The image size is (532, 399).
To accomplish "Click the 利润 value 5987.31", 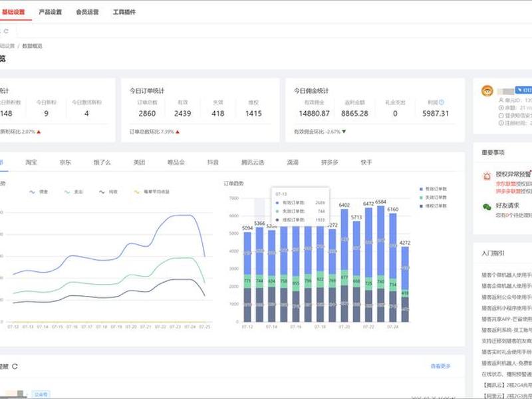I will click(x=436, y=113).
